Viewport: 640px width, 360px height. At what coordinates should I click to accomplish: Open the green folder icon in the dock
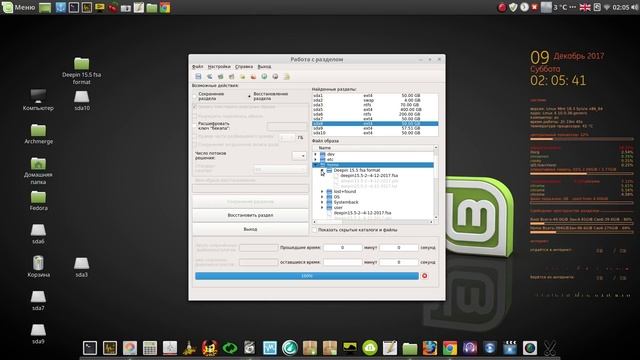[410, 348]
